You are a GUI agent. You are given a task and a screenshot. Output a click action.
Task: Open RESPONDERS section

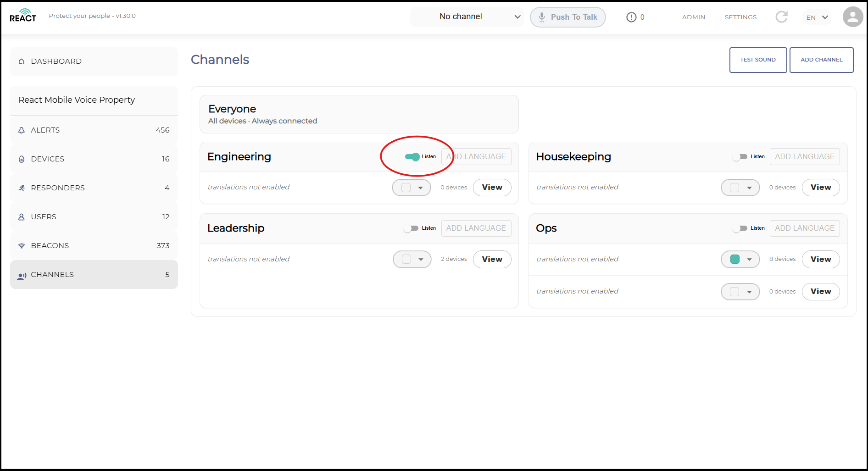(x=94, y=188)
